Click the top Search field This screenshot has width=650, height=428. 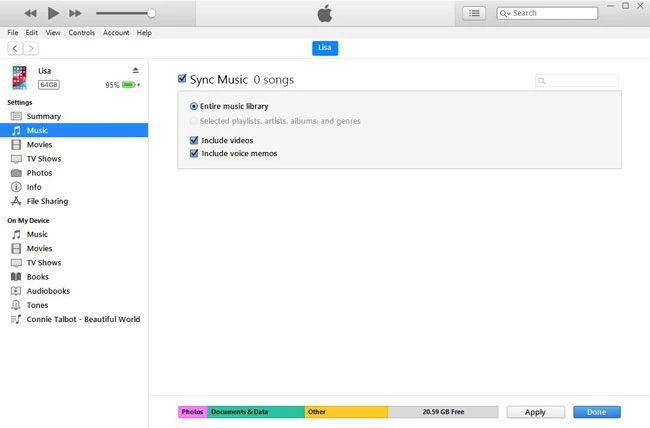click(x=547, y=13)
